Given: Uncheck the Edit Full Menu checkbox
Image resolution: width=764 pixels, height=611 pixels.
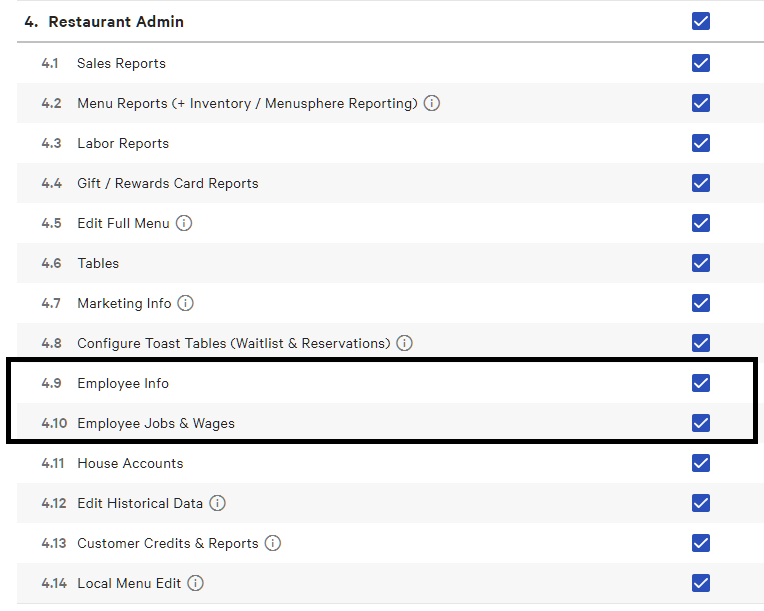Looking at the screenshot, I should pyautogui.click(x=701, y=223).
